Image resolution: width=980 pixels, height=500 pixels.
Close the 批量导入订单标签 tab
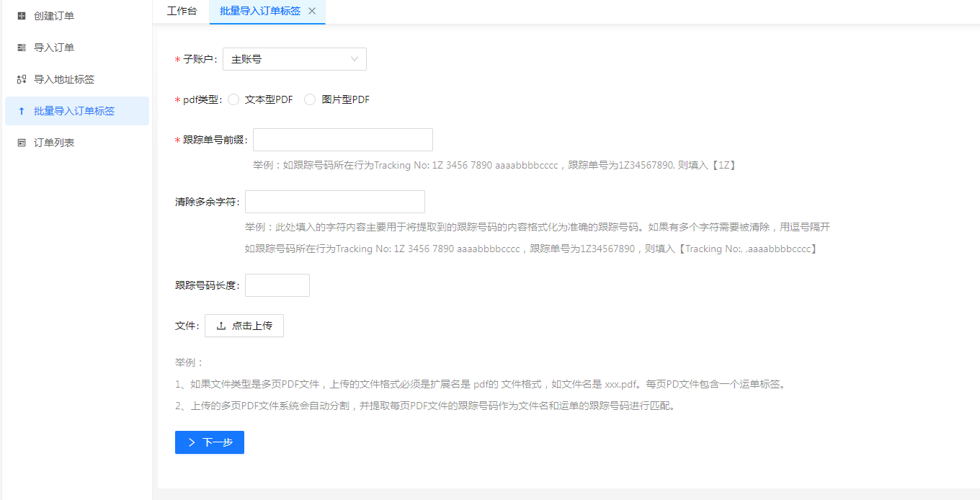pos(312,11)
